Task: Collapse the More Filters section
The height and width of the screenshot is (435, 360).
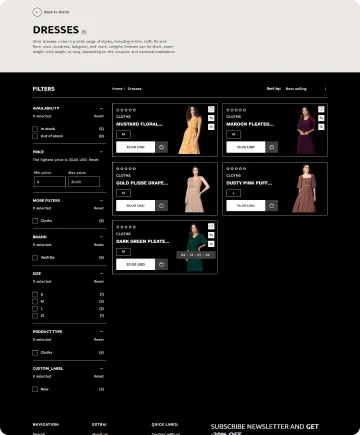Action: pyautogui.click(x=101, y=200)
